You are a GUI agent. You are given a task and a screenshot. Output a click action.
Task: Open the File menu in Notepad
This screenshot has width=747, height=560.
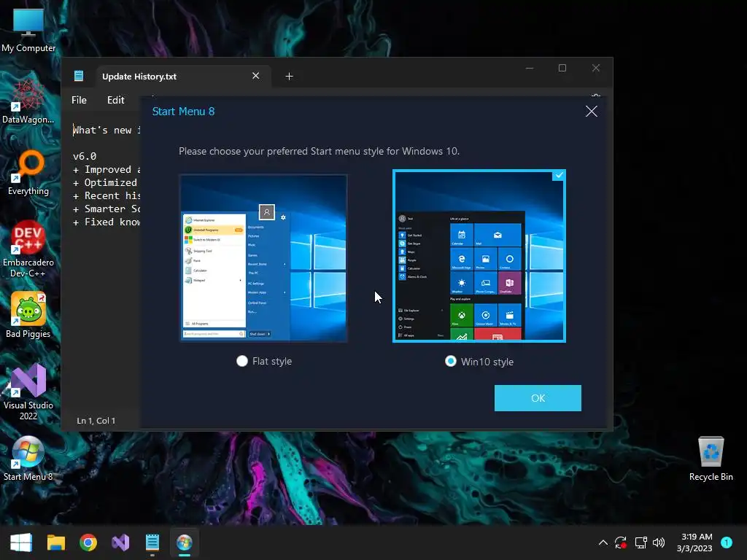[x=79, y=100]
